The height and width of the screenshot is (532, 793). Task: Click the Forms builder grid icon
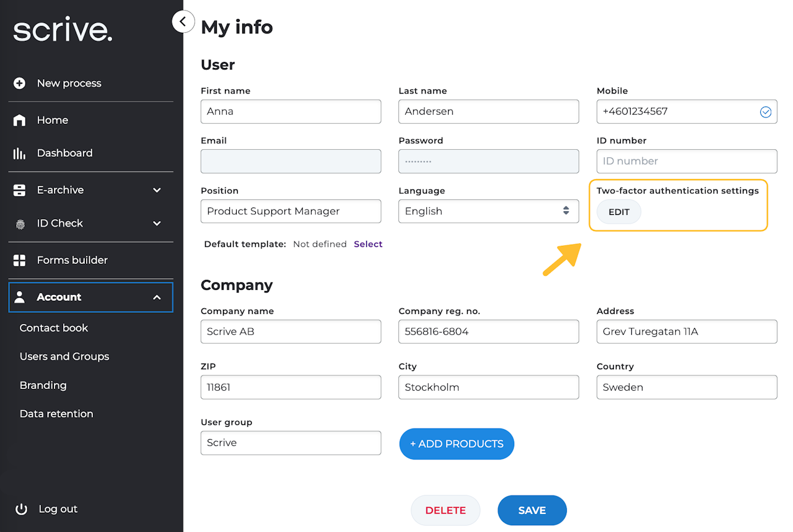pos(20,260)
